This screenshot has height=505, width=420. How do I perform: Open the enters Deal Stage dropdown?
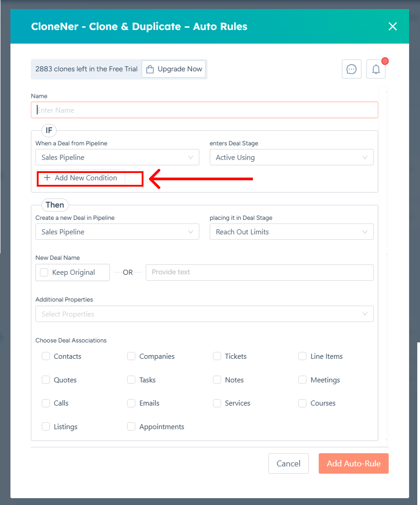pyautogui.click(x=292, y=157)
